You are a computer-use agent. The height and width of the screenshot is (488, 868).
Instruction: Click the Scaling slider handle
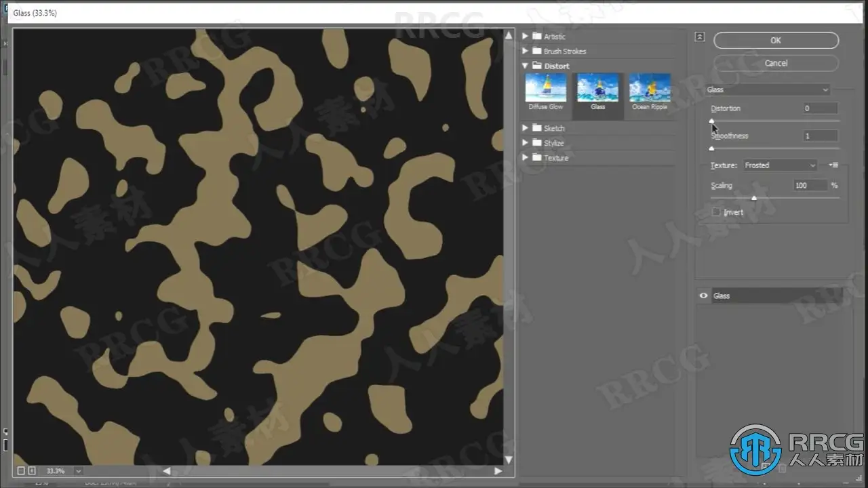(754, 198)
